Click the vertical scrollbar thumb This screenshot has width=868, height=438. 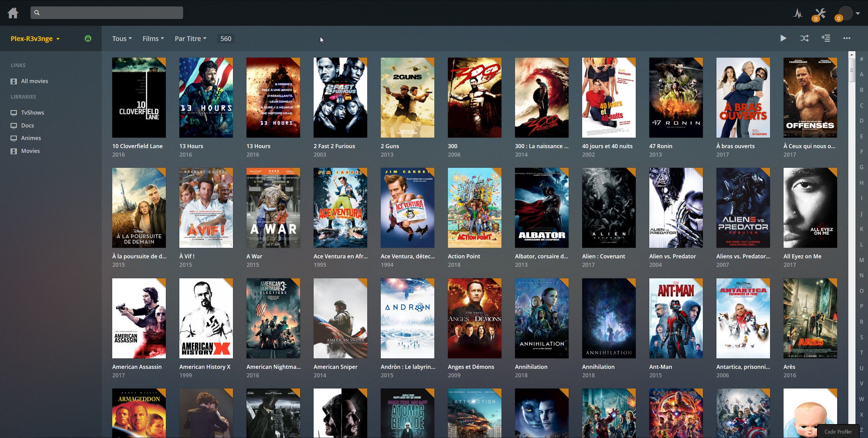851,70
